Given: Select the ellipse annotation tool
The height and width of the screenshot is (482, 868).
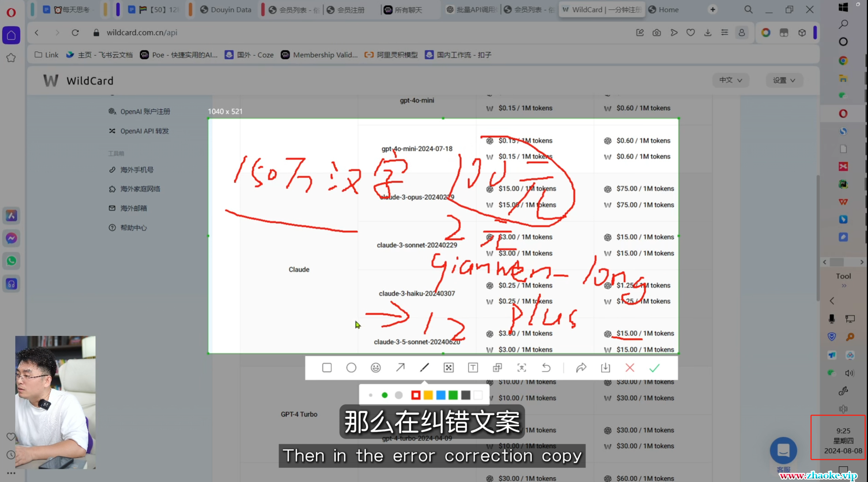Looking at the screenshot, I should (x=351, y=367).
